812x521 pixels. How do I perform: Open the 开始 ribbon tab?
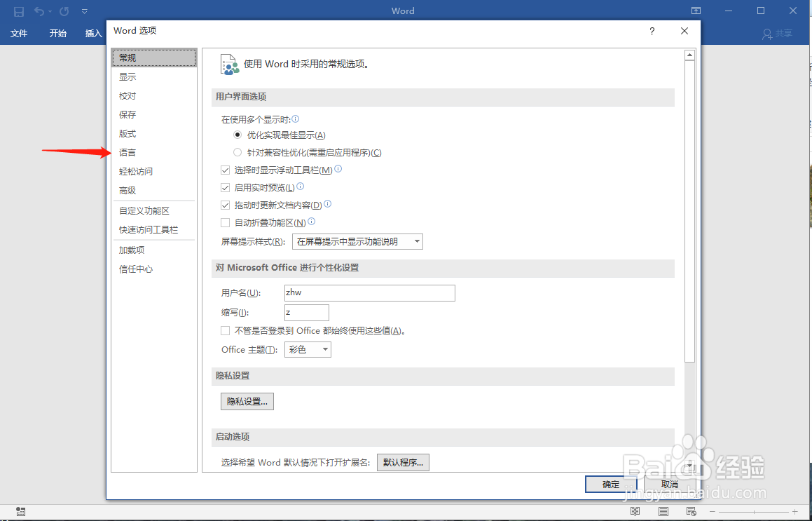58,34
